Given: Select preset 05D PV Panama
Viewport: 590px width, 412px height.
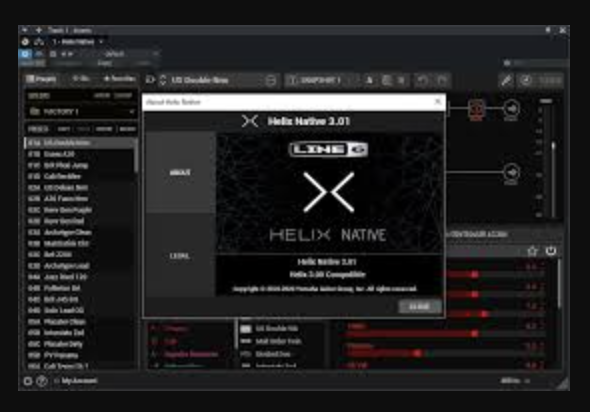Looking at the screenshot, I should click(x=80, y=355).
